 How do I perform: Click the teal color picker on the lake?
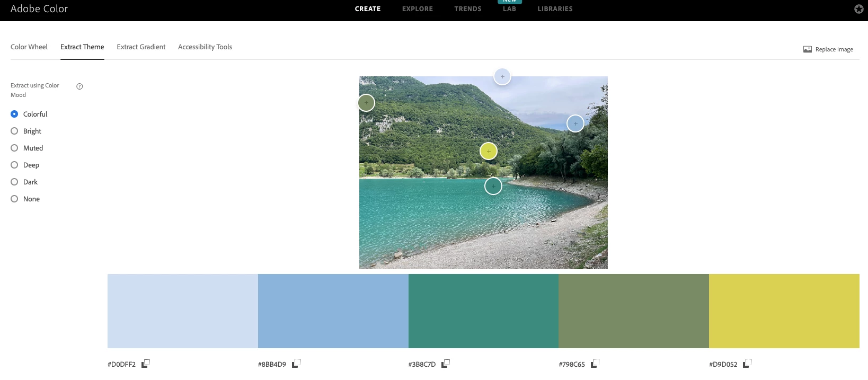coord(493,186)
